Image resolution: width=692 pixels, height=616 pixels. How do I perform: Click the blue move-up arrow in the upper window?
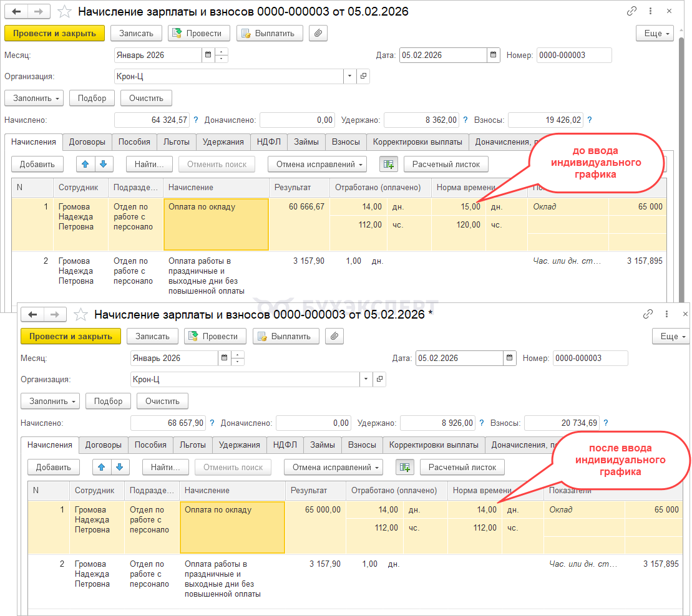(x=85, y=164)
